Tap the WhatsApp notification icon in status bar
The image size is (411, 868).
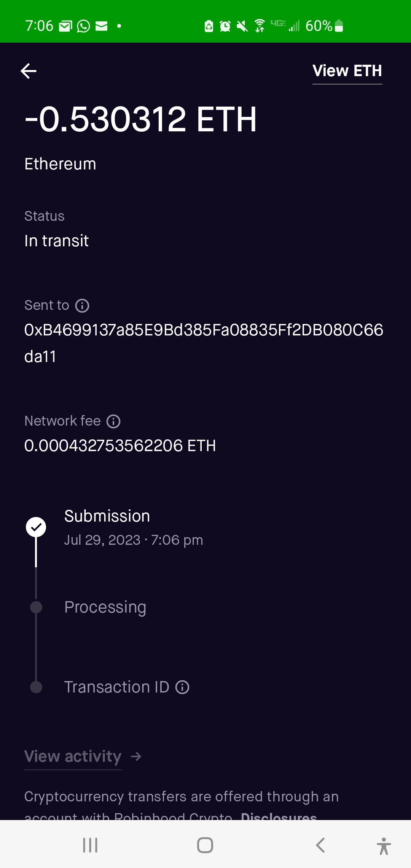pyautogui.click(x=83, y=26)
